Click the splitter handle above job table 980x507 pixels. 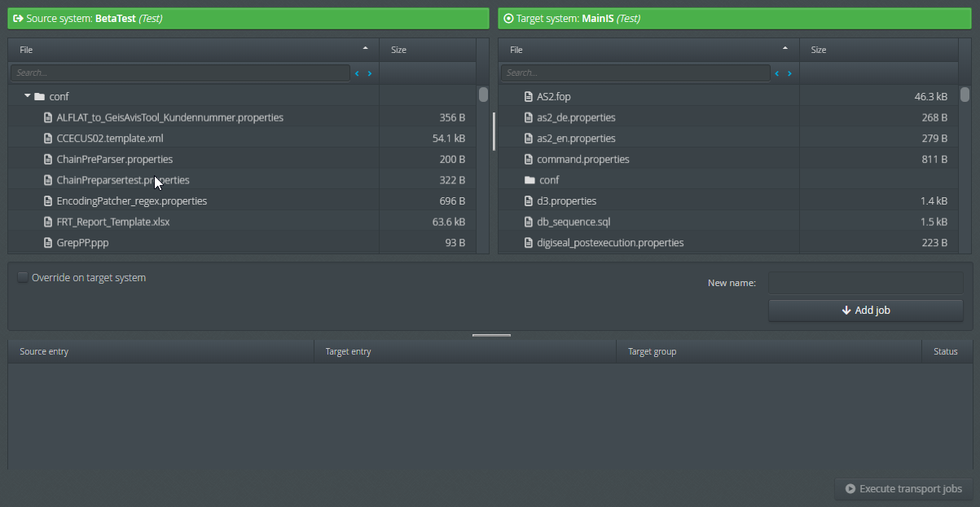[491, 335]
